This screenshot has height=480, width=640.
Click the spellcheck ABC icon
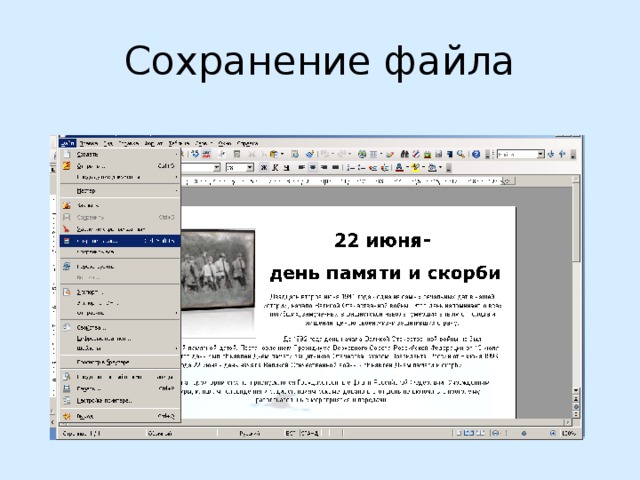(195, 154)
